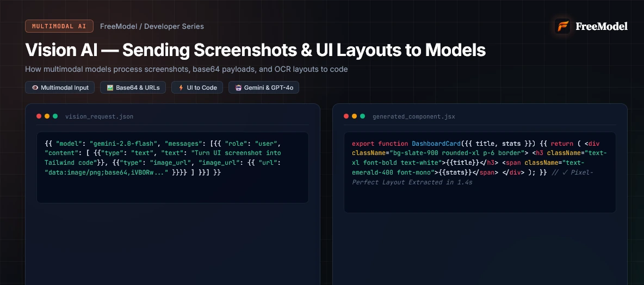Screen dimensions: 644x285
Task: Click the robot icon in Gemini & GPT-4o chip
Action: [x=238, y=88]
